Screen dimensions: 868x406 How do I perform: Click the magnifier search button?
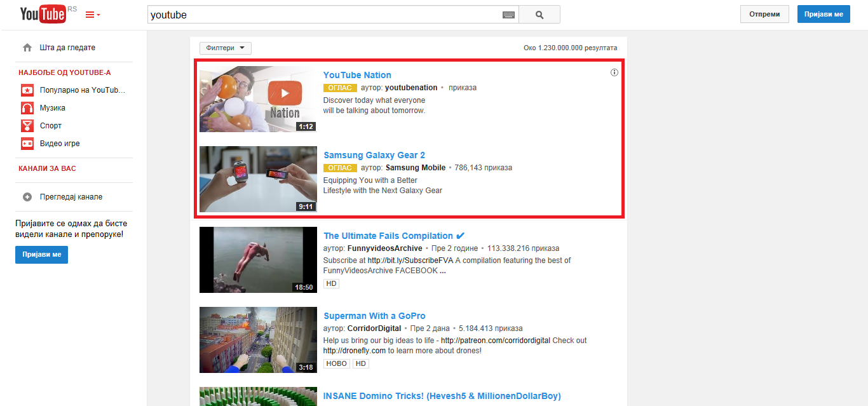coord(539,15)
